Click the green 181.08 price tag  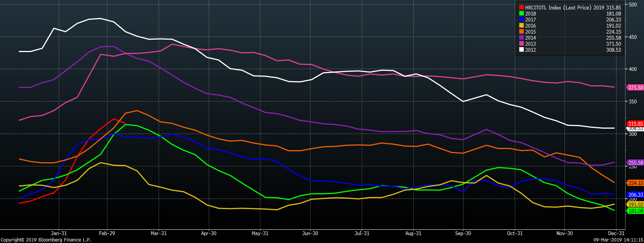pyautogui.click(x=635, y=211)
